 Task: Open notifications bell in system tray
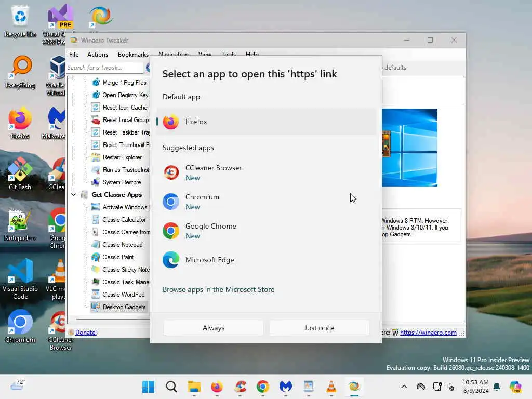(497, 387)
